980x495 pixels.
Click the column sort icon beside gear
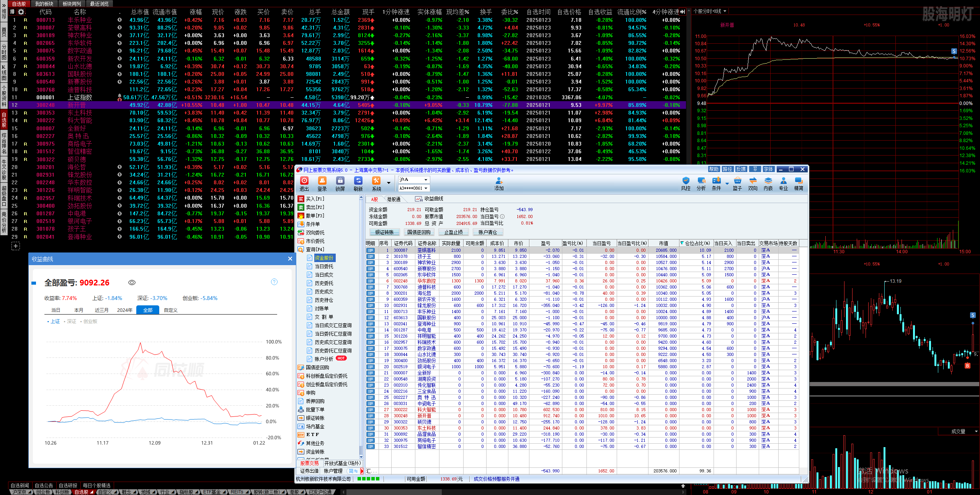click(x=12, y=12)
